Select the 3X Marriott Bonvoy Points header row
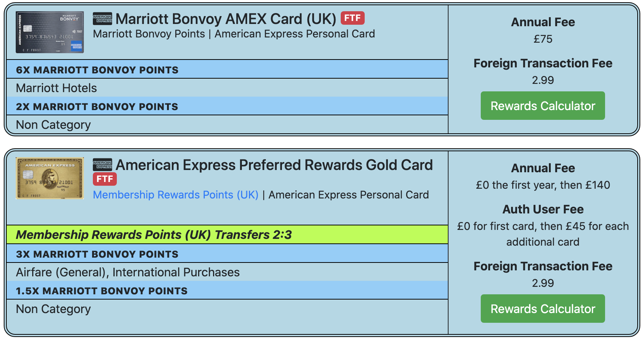Image resolution: width=644 pixels, height=340 pixels. tap(227, 254)
